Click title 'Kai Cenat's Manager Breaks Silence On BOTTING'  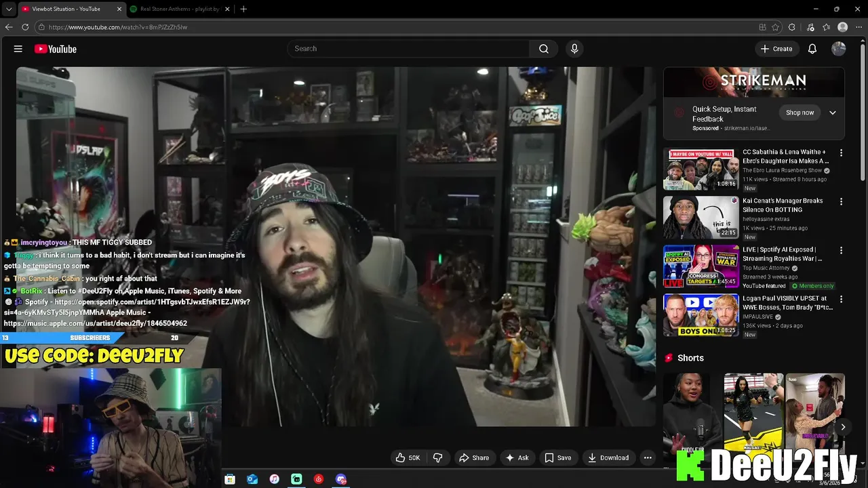783,205
